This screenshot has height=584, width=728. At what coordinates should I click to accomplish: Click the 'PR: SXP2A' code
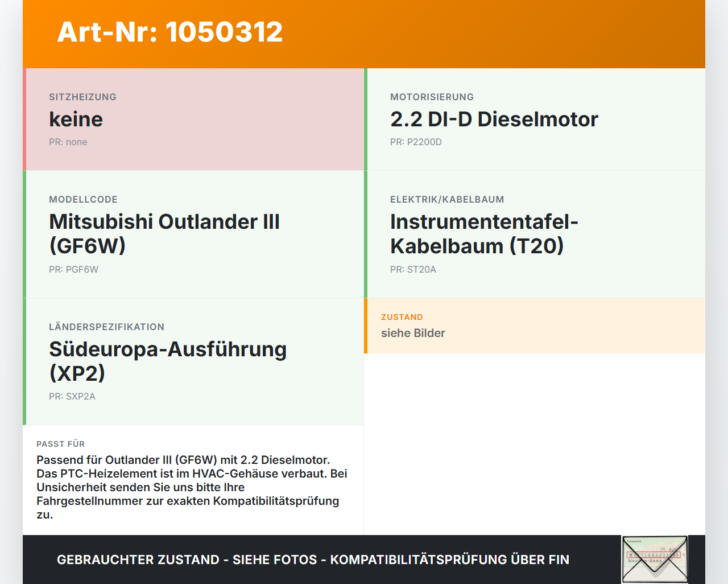tap(72, 397)
